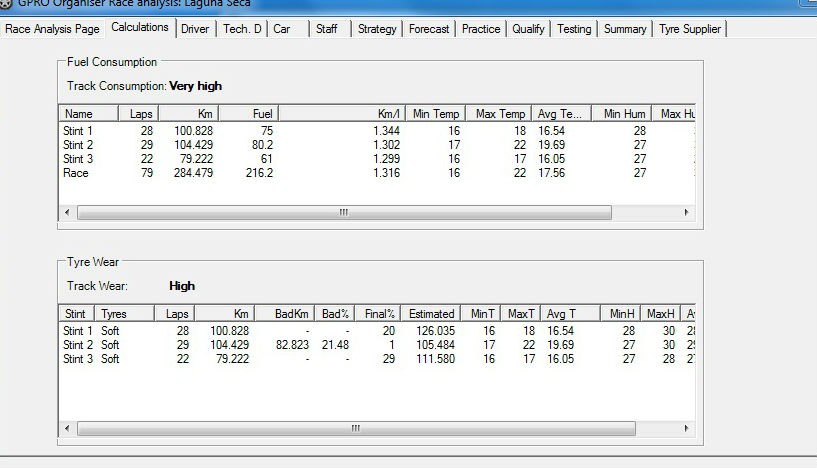The height and width of the screenshot is (468, 817).
Task: Click left arrow of Tyre Wear scrollbar
Action: pos(67,428)
